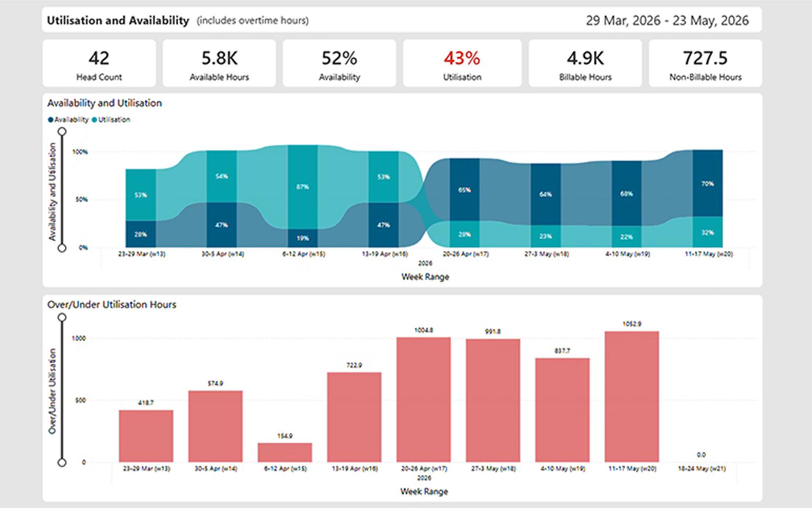Click the 87% Utilisation segment for week 15
812x508 pixels.
[x=303, y=187]
